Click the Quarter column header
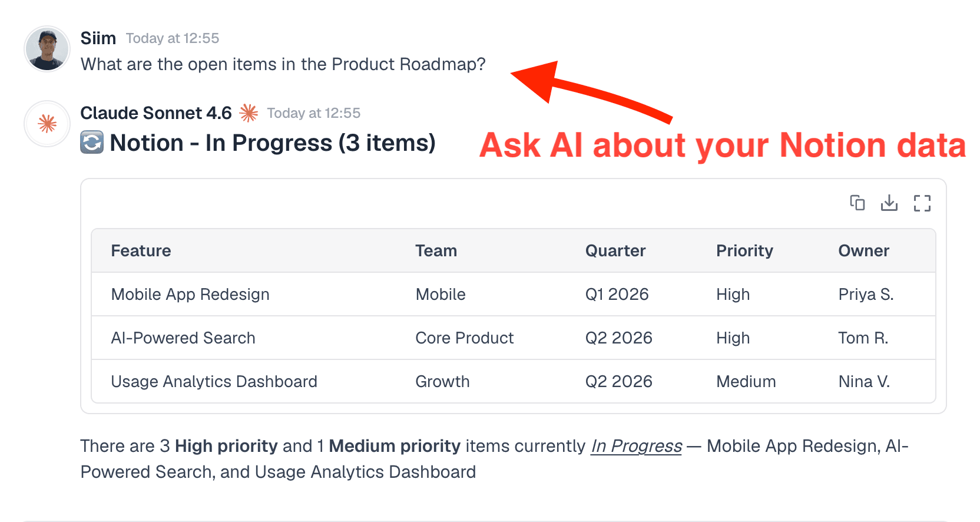Screen dimensions: 980x522 click(x=615, y=250)
